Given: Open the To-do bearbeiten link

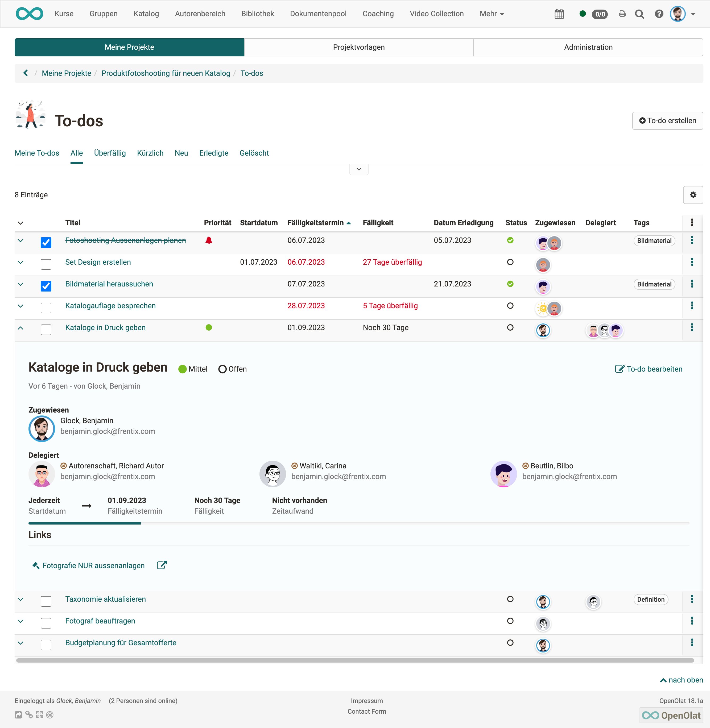Looking at the screenshot, I should pos(649,369).
